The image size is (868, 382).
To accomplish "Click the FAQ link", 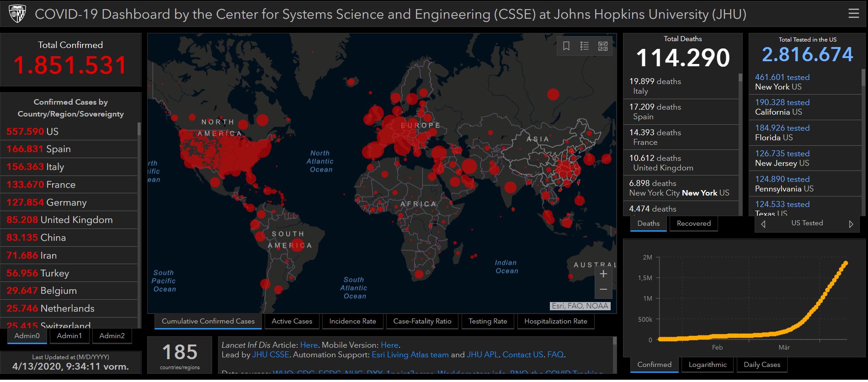I will point(555,355).
